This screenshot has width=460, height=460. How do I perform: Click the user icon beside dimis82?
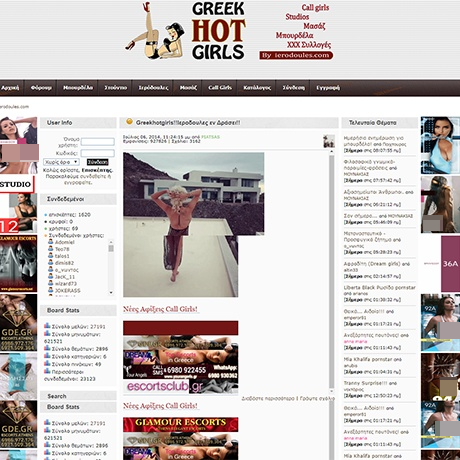tap(51, 263)
